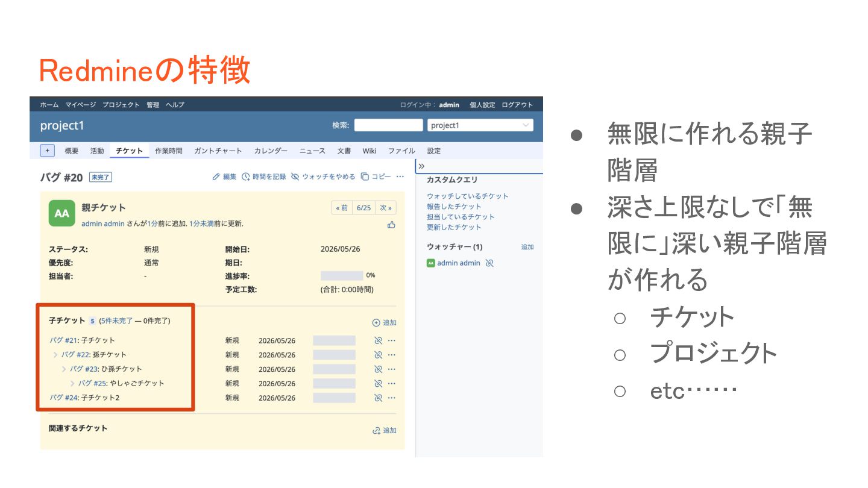Viewport: 868px width, 488px height.
Task: Click the project1 header title
Action: point(62,125)
